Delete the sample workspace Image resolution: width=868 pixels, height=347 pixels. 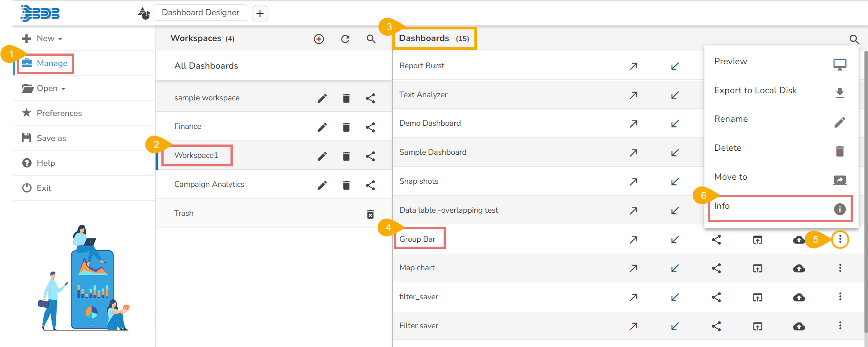pyautogui.click(x=346, y=98)
